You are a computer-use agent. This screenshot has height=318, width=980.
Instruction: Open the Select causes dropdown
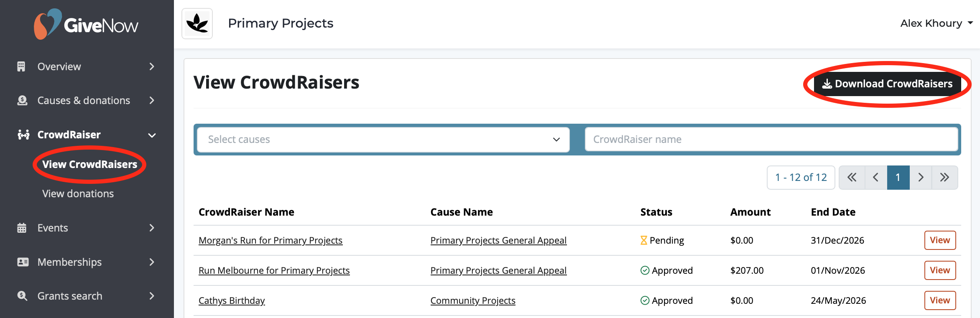coord(383,140)
